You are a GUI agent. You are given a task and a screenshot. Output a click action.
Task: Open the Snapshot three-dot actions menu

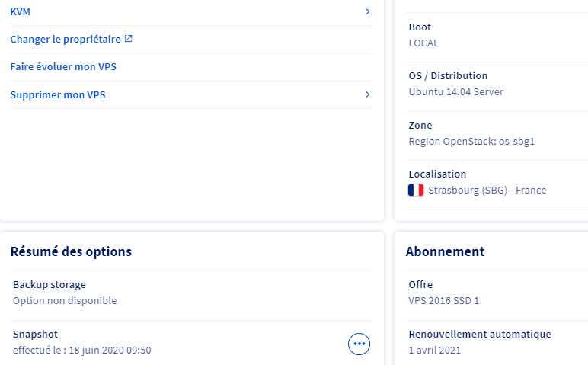[x=359, y=344]
